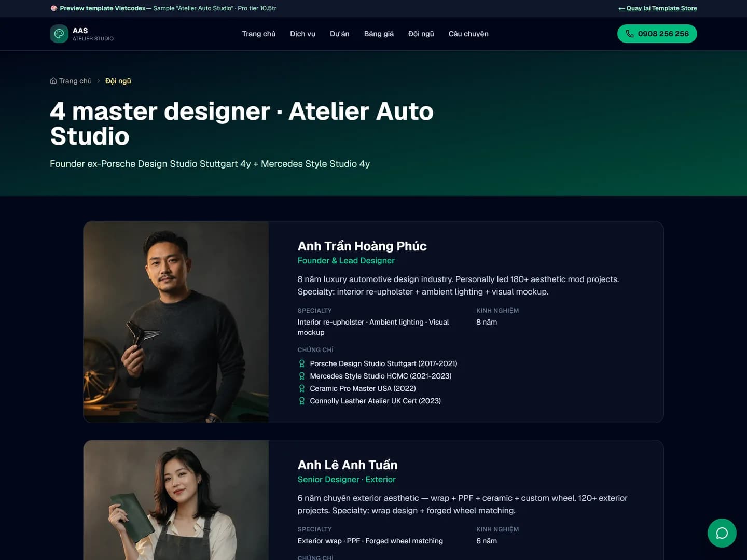The image size is (747, 560).
Task: Click award icon beside Connolly Leather Atelier
Action: pos(302,401)
